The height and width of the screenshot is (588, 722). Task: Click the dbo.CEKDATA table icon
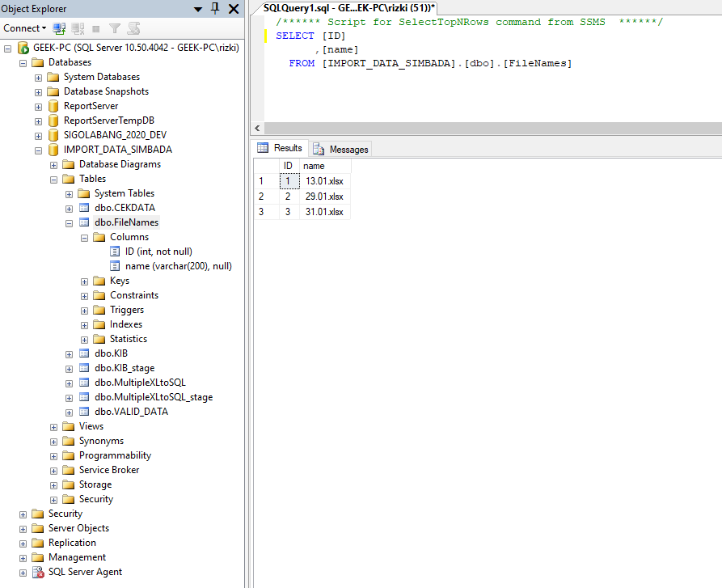point(84,208)
